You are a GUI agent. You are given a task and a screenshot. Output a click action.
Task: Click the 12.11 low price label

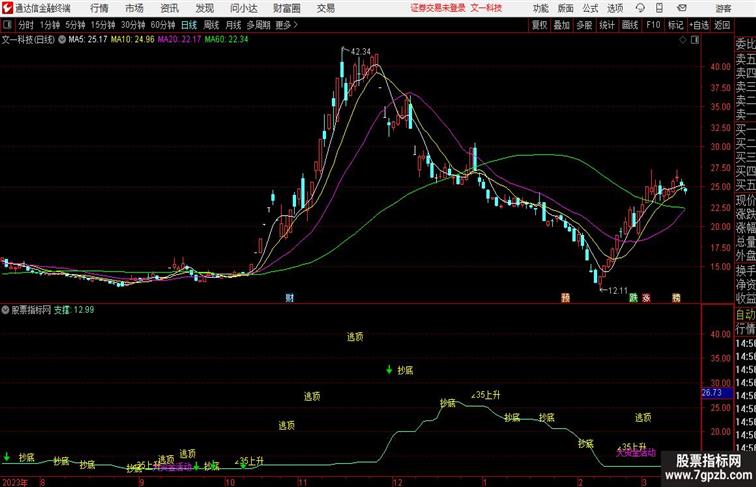point(618,291)
